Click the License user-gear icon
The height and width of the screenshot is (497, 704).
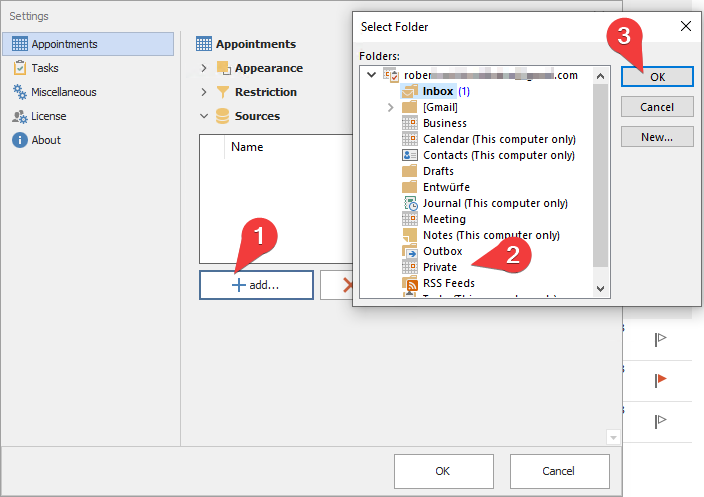click(20, 116)
